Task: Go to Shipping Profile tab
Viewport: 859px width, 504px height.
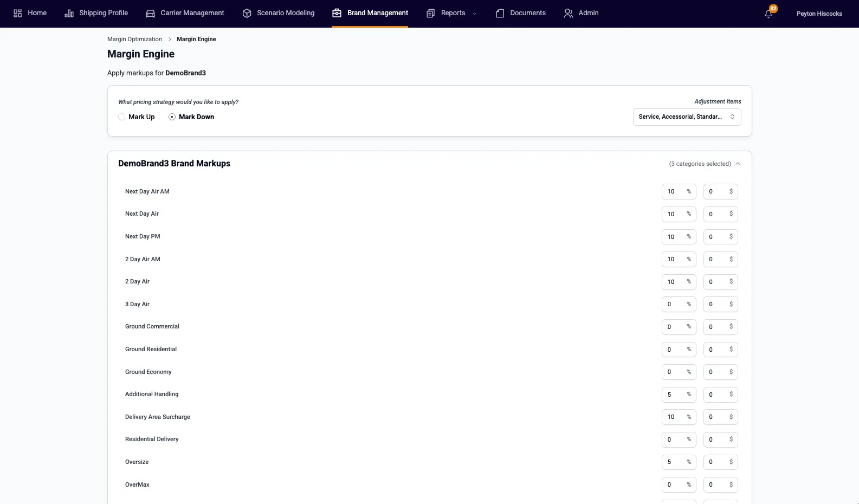Action: [x=104, y=13]
